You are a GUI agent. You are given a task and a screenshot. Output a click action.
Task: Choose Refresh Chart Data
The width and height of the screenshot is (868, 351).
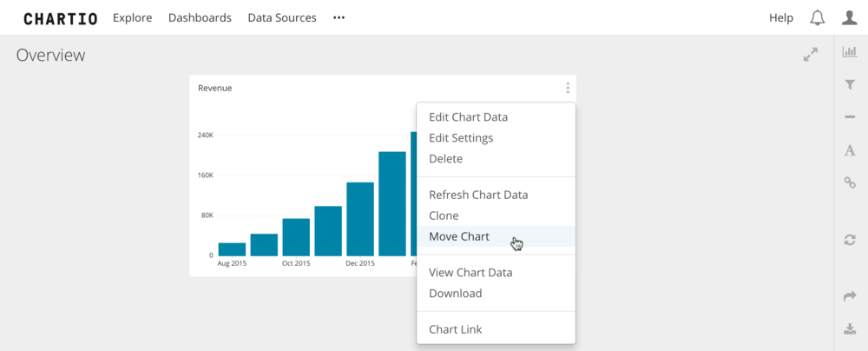click(496, 195)
